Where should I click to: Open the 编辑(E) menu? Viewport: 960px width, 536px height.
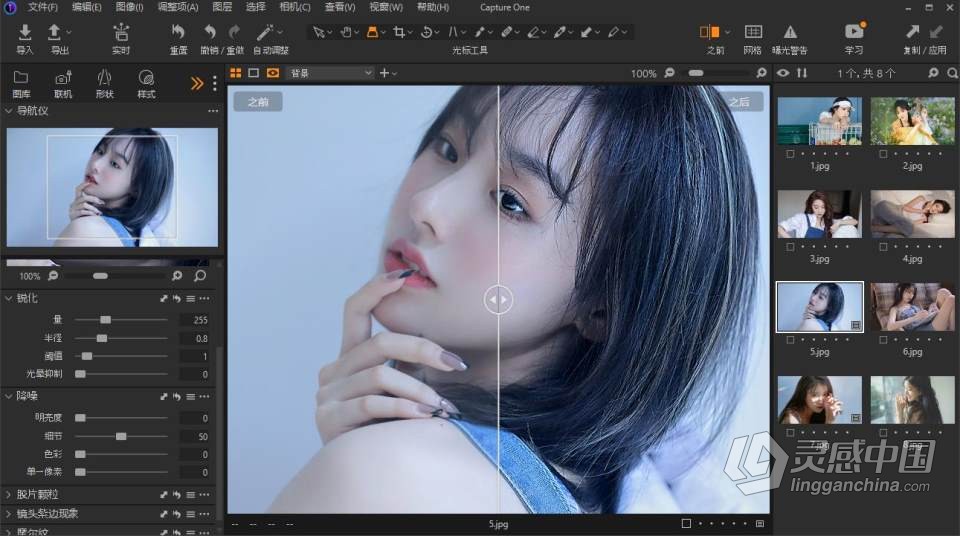click(x=86, y=7)
